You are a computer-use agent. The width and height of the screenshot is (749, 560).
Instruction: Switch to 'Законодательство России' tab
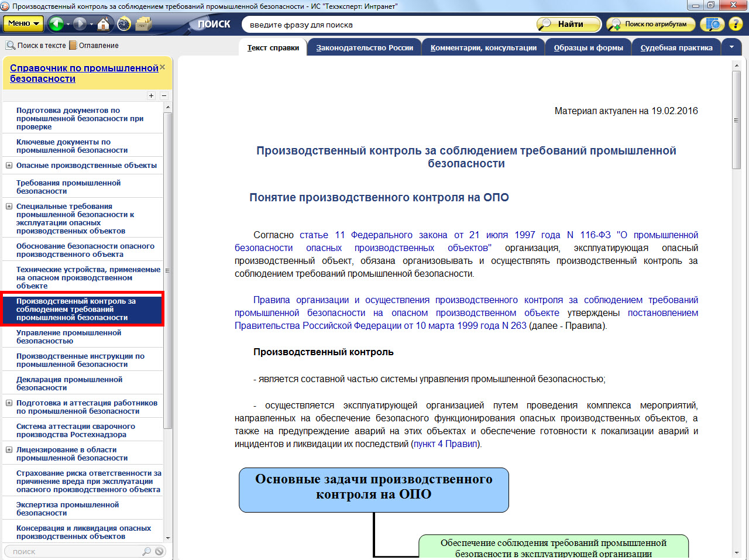[x=365, y=48]
